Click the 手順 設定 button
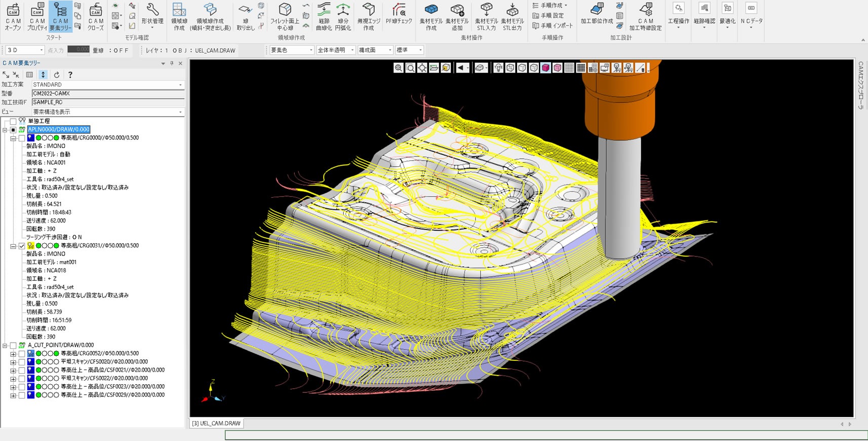 (548, 15)
